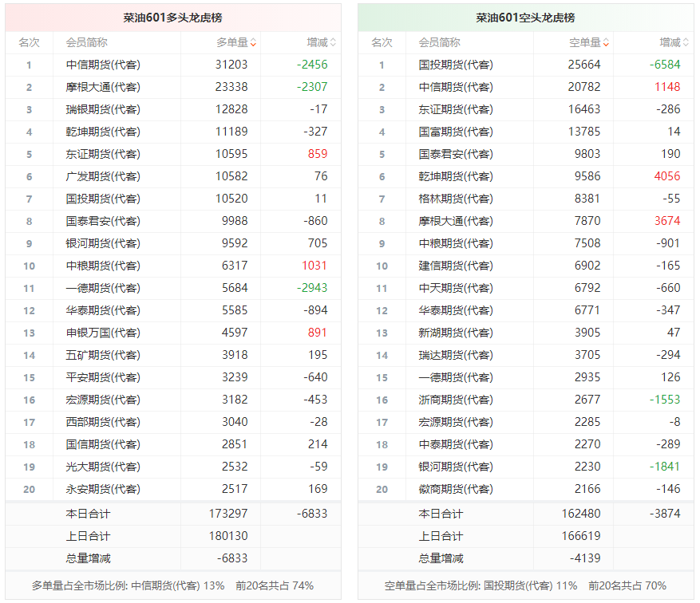Click red change value 859
Viewport: 700px width, 603px height.
[318, 154]
